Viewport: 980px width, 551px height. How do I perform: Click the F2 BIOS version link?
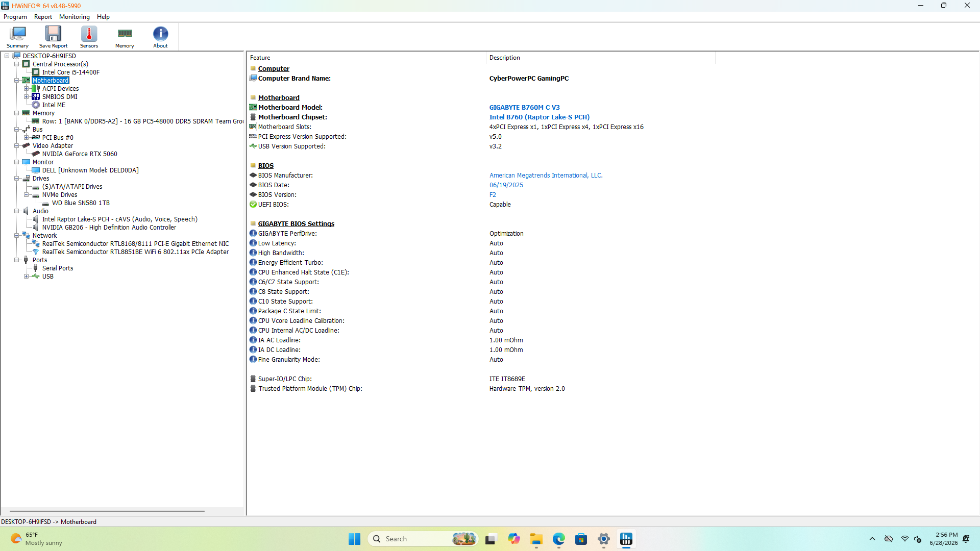click(x=493, y=195)
